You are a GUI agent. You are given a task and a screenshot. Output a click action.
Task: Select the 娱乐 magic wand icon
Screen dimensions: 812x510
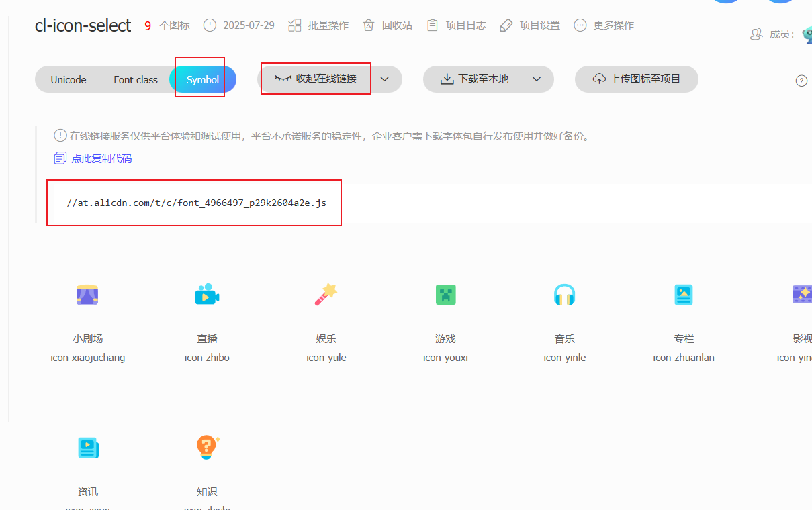coord(326,294)
